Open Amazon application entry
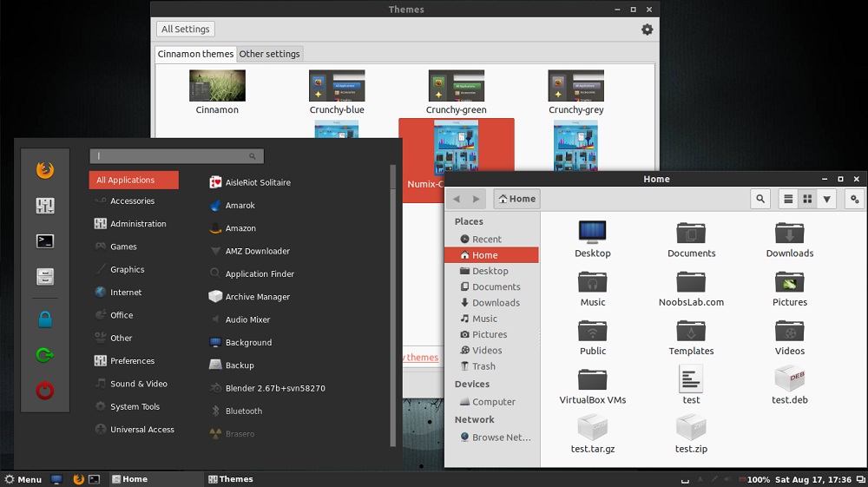This screenshot has width=868, height=487. pos(233,228)
